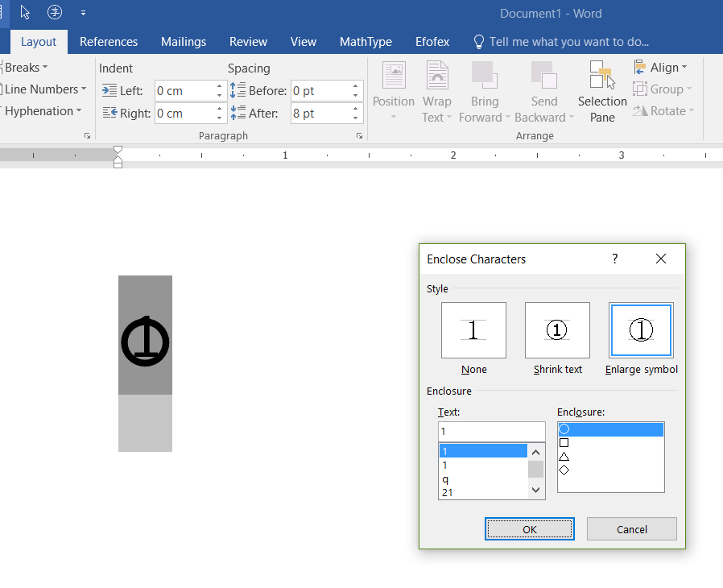Open the Mailings tab
The height and width of the screenshot is (588, 723).
[x=184, y=42]
